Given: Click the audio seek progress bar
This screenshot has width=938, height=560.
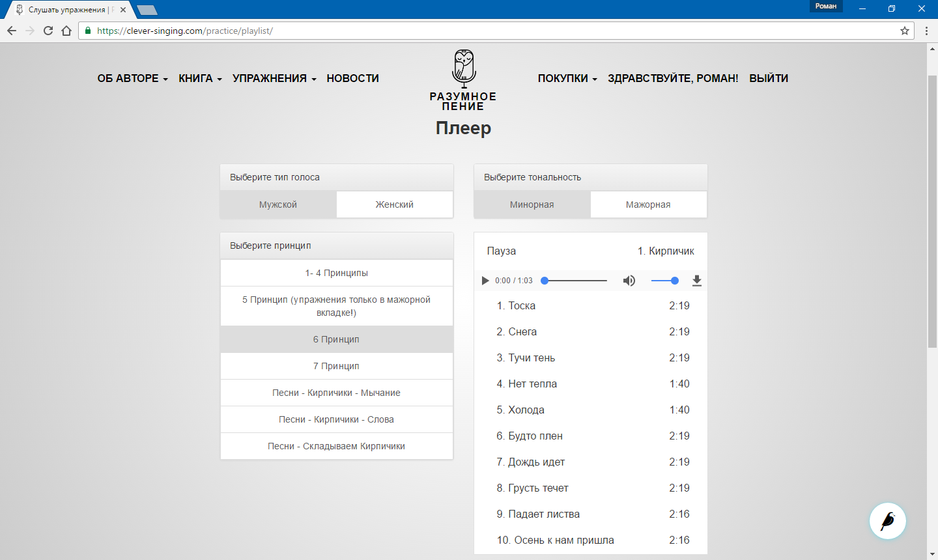Looking at the screenshot, I should (575, 281).
